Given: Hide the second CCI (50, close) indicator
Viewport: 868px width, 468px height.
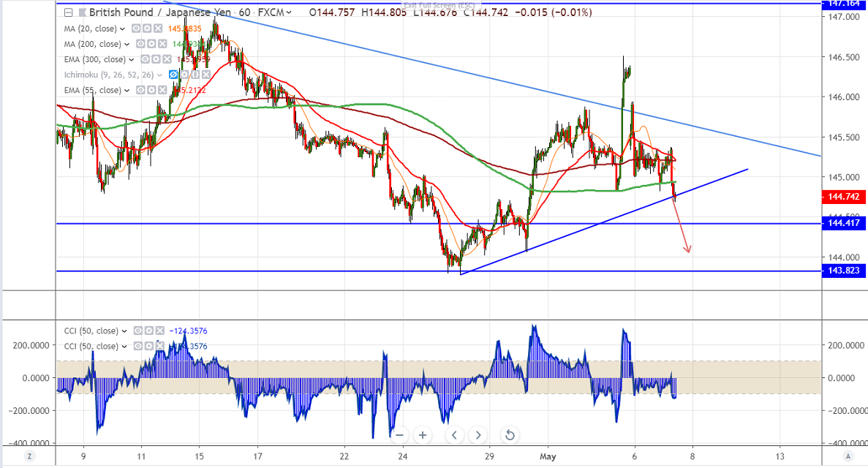Looking at the screenshot, I should coord(137,346).
